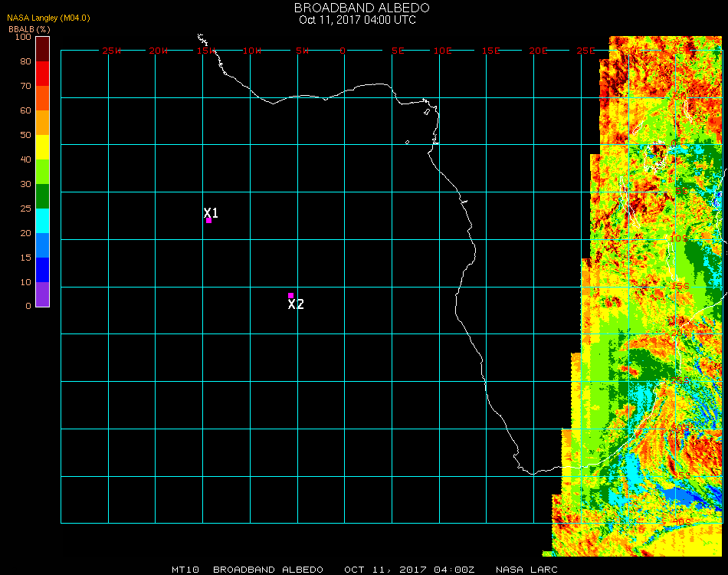The image size is (728, 575).
Task: Click the '10S' latitude label
Action: 679,238
